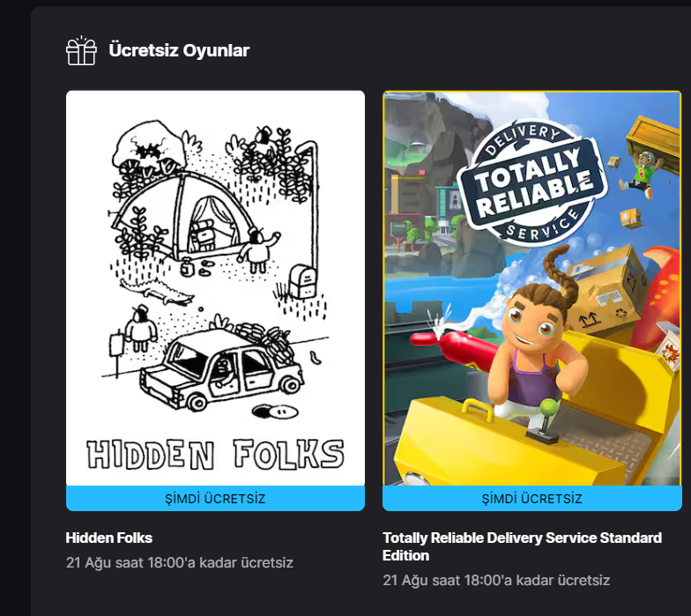Screen dimensions: 691x616
Task: Click the hand-drawn HIDDEN FOLKS logo text
Action: [x=215, y=454]
